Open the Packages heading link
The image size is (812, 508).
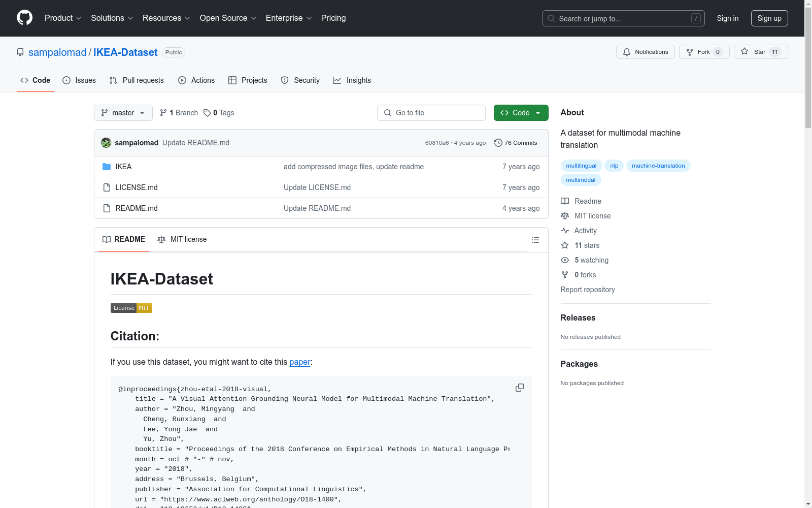click(x=579, y=364)
